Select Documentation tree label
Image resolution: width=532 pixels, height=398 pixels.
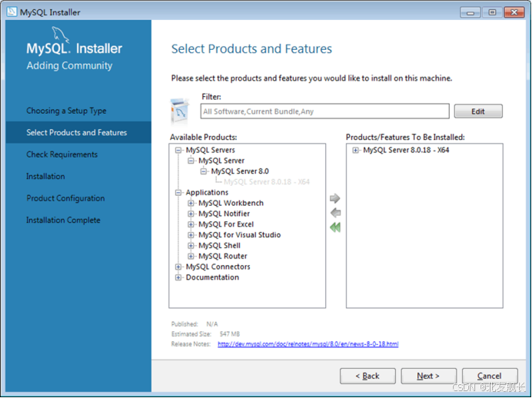click(212, 277)
